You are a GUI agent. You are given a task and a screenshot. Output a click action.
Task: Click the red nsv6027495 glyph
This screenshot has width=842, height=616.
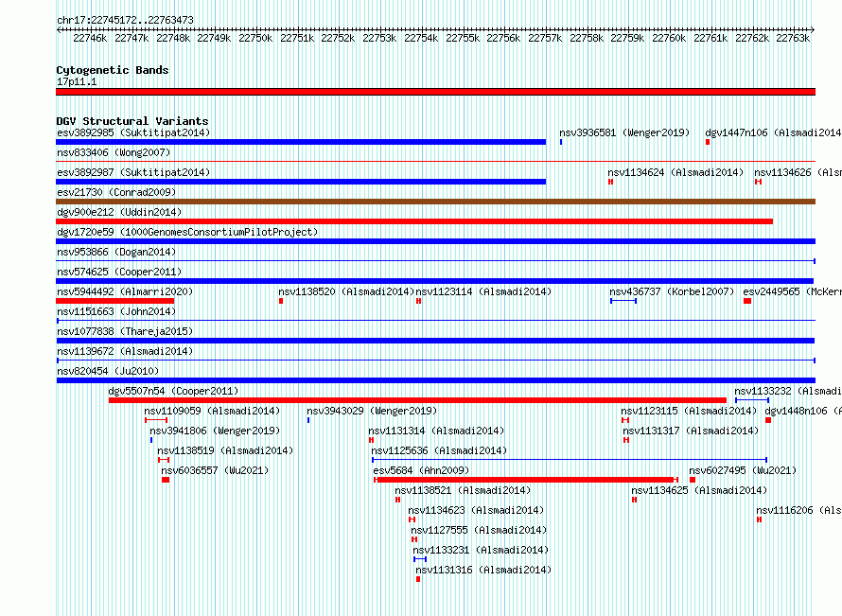coord(693,480)
